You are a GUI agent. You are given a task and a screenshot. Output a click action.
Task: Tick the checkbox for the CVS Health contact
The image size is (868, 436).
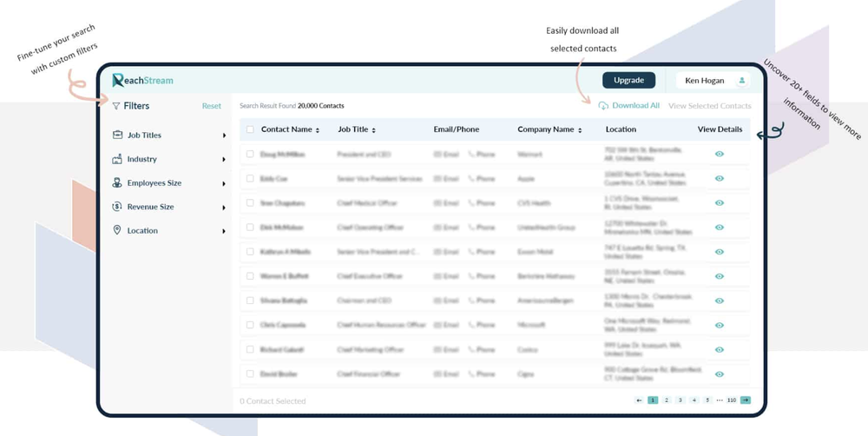tap(250, 202)
